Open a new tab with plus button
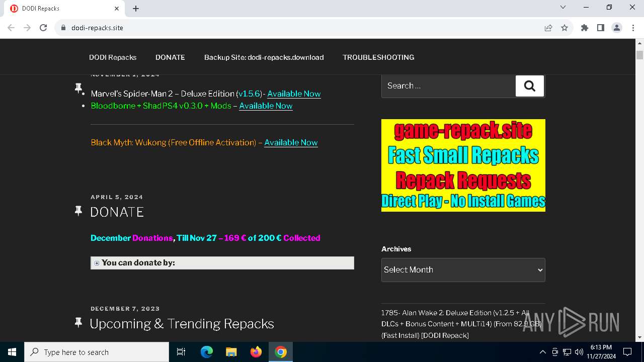The image size is (644, 362). pos(136,9)
